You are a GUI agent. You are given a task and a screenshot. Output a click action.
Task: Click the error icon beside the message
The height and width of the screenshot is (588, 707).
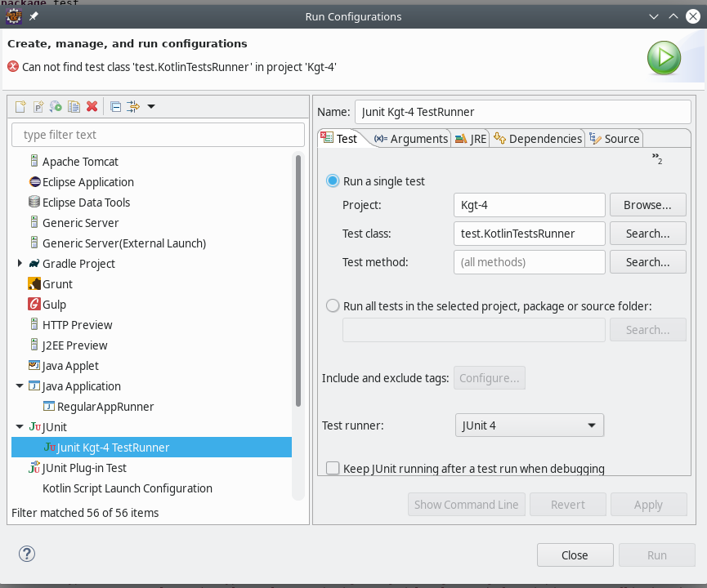tap(13, 67)
